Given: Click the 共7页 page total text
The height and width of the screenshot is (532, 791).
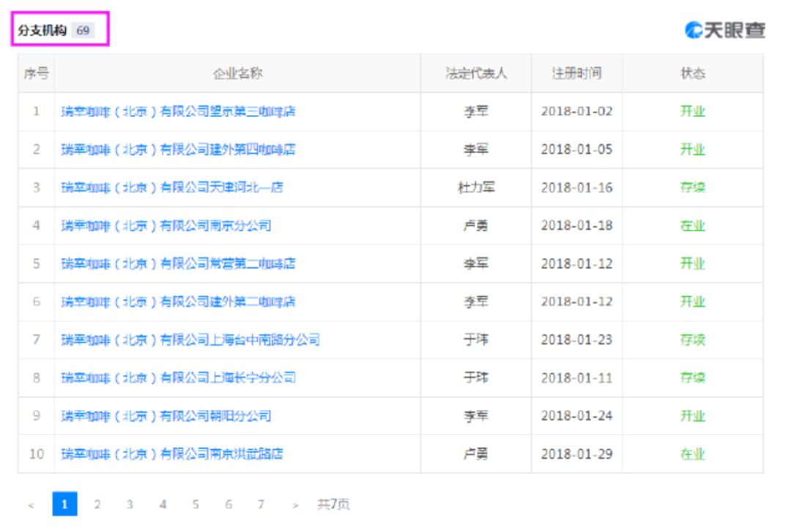Looking at the screenshot, I should click(333, 504).
